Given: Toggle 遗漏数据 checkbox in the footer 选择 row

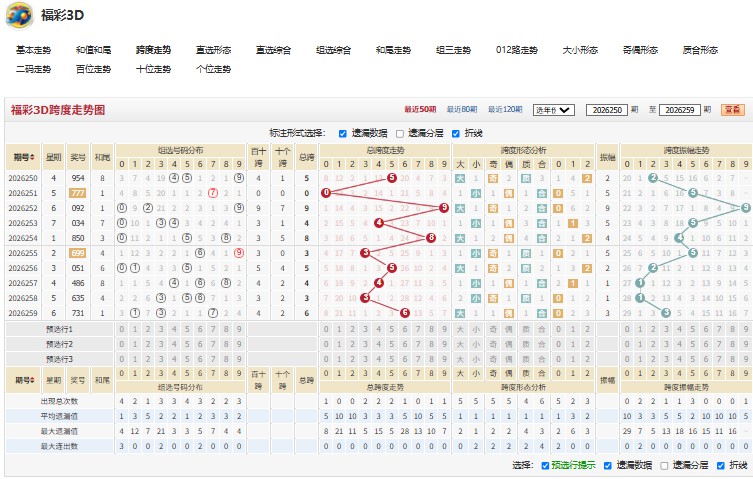Looking at the screenshot, I should click(x=607, y=466).
